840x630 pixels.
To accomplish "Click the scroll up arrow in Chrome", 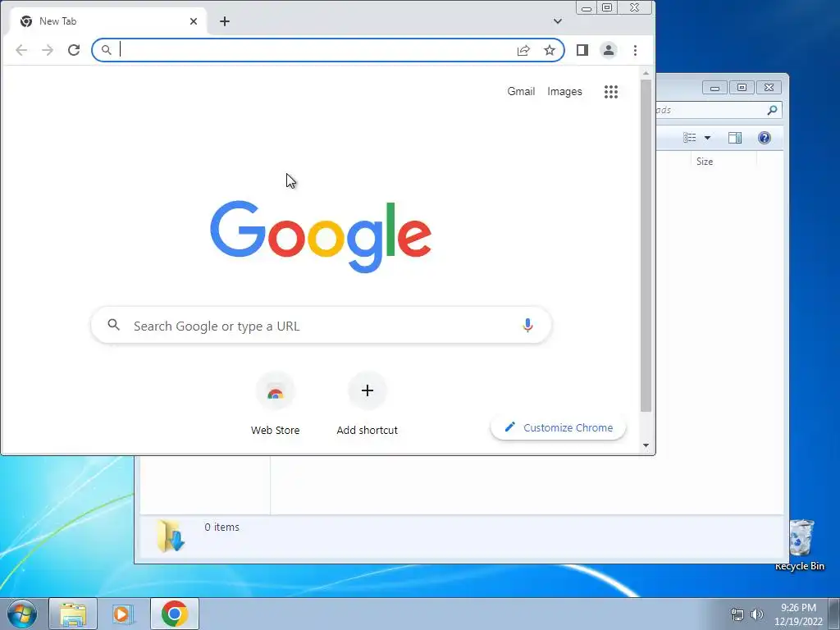I will point(646,73).
